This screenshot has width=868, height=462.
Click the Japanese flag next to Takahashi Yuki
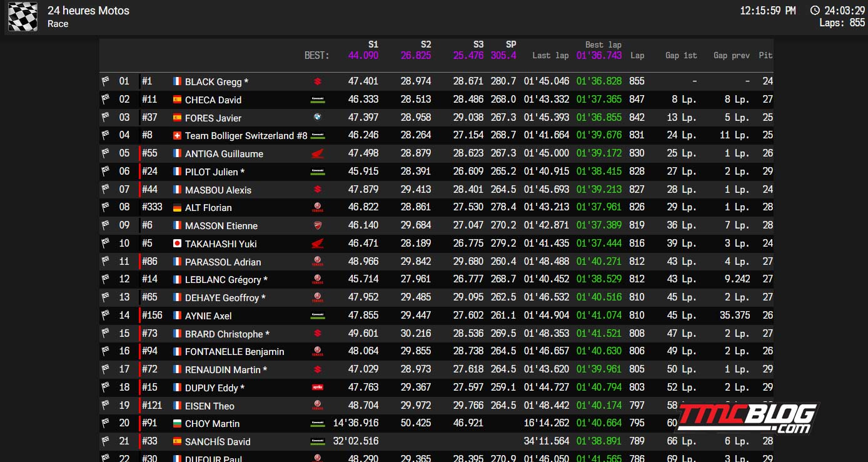[x=177, y=244]
